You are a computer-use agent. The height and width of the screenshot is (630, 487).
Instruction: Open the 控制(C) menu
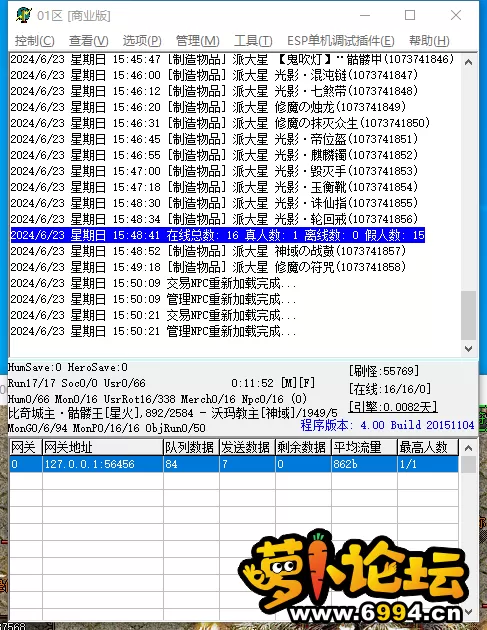(x=35, y=41)
